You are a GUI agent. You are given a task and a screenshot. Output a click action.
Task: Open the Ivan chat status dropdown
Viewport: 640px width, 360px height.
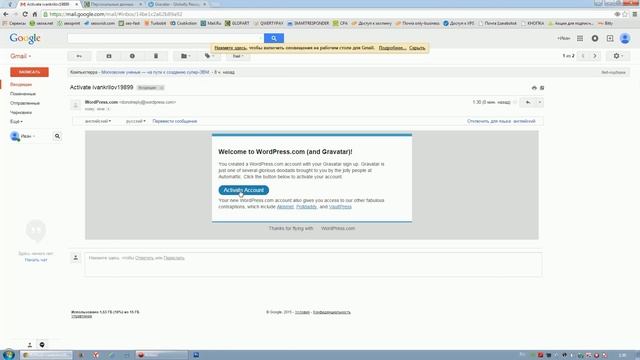point(28,136)
